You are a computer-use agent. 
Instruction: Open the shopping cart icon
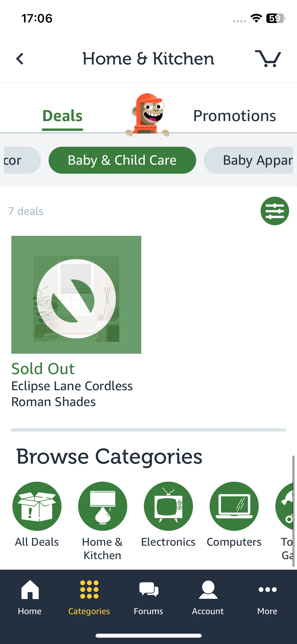[268, 58]
